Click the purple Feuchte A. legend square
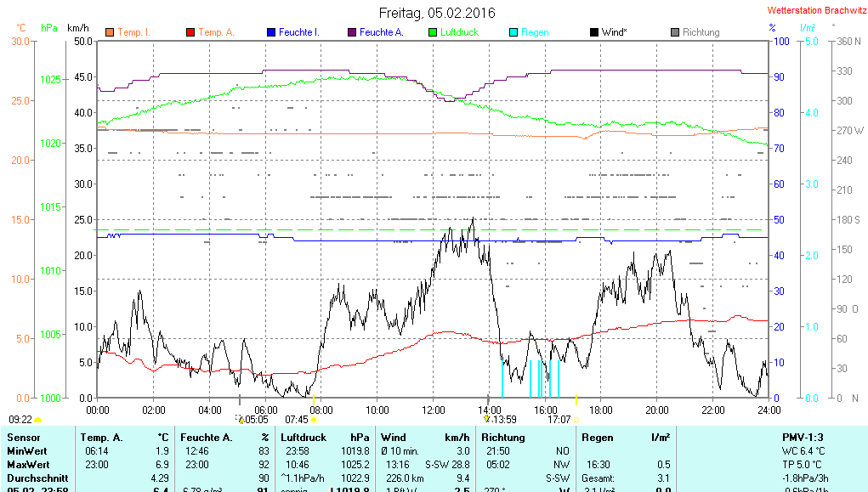The height and width of the screenshot is (492, 868). (351, 32)
